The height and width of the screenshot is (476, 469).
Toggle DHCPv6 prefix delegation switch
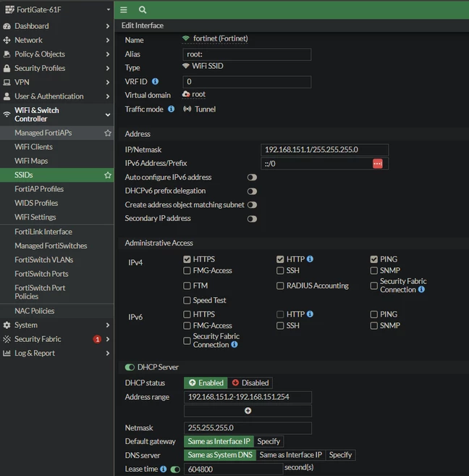[252, 191]
